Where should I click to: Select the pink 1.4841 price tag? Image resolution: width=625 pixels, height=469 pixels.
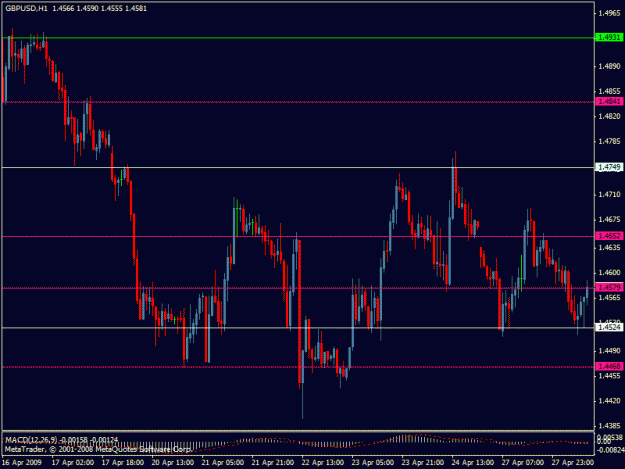609,102
